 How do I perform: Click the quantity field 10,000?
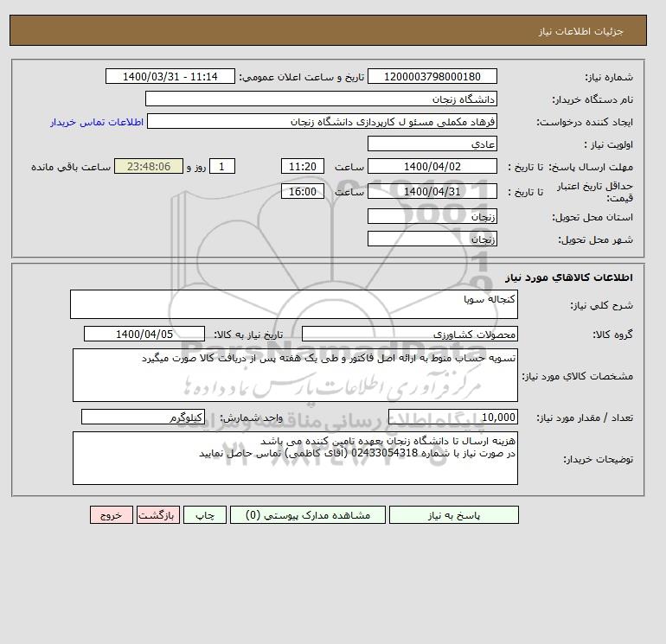tap(453, 417)
